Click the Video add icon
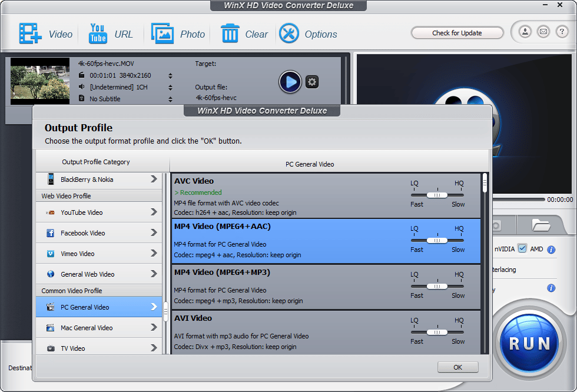Image resolution: width=577 pixels, height=392 pixels. [30, 34]
